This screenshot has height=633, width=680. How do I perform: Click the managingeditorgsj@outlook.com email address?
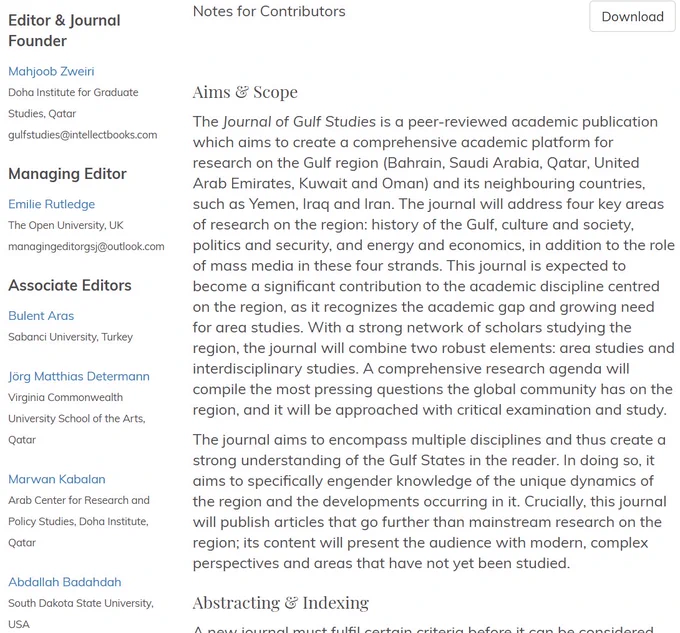pyautogui.click(x=86, y=246)
